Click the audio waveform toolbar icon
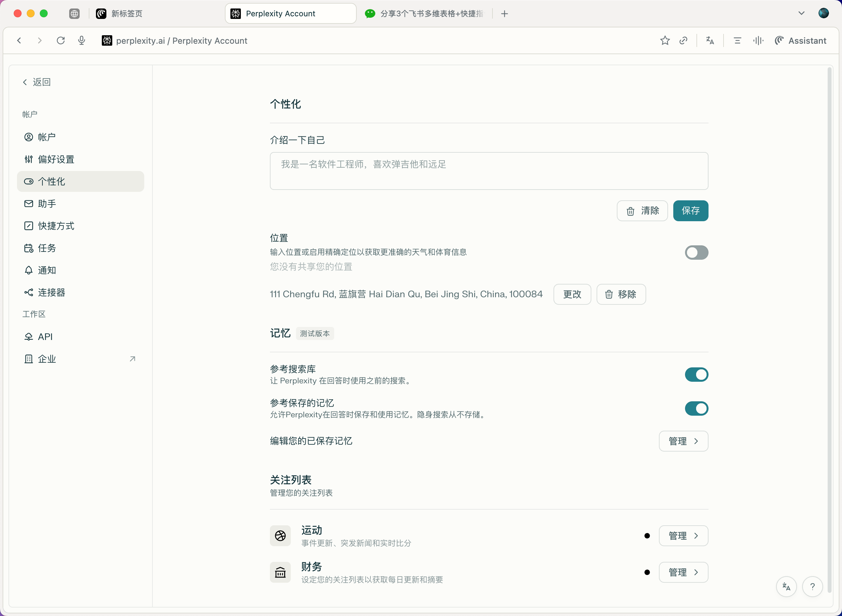The width and height of the screenshot is (842, 616). pos(758,41)
